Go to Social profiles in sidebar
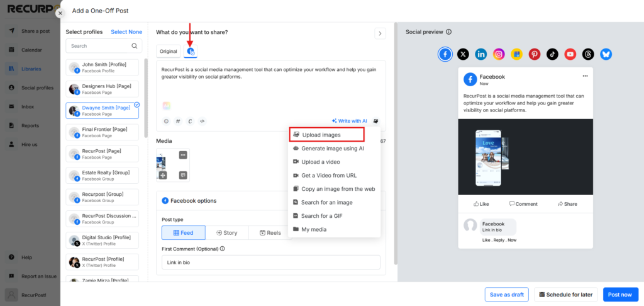Screen dimensions: 644x306 [x=30, y=88]
